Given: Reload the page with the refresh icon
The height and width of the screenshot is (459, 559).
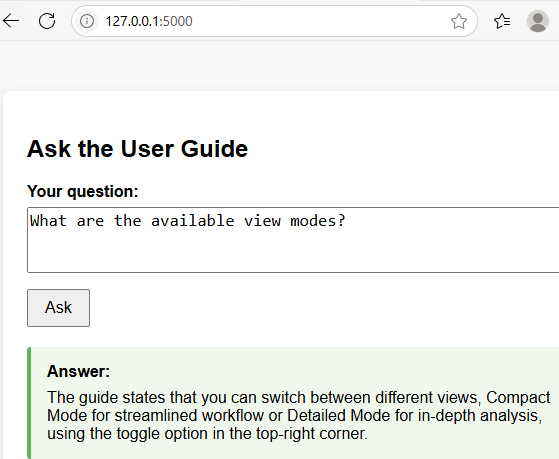Looking at the screenshot, I should tap(47, 21).
